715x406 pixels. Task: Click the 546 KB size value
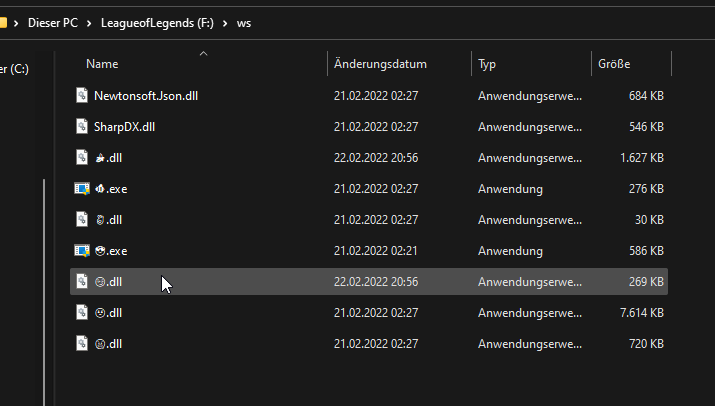[x=646, y=127]
